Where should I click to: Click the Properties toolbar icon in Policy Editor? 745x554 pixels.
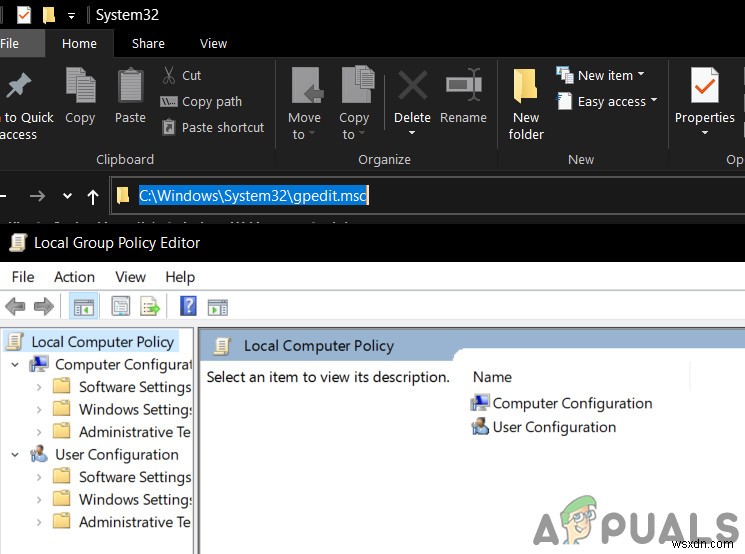[x=121, y=306]
